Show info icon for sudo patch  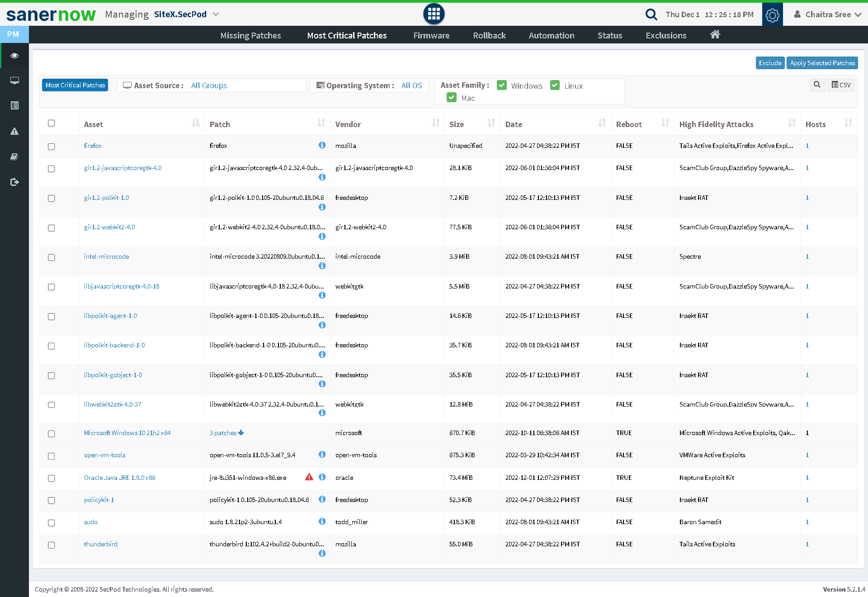pos(322,521)
